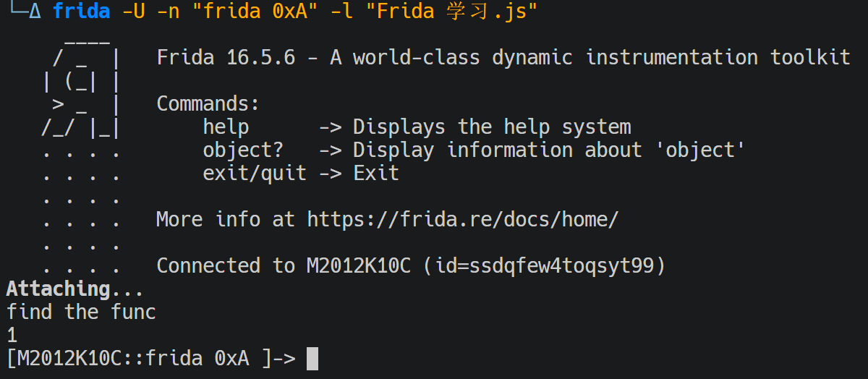This screenshot has width=868, height=379.
Task: Click the block cursor at the prompt
Action: 312,359
